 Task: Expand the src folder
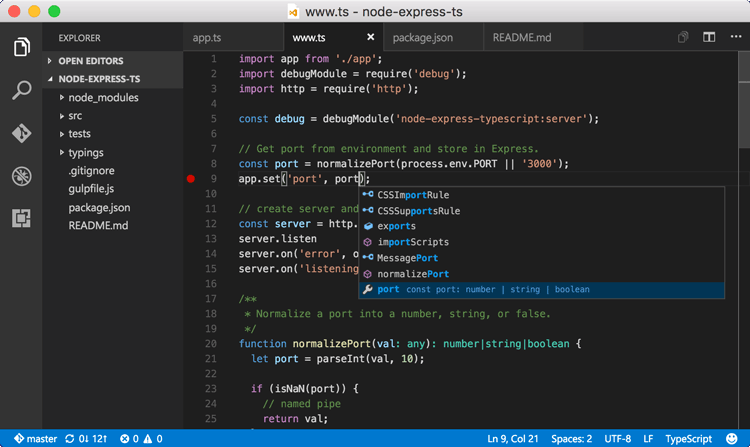(113, 116)
